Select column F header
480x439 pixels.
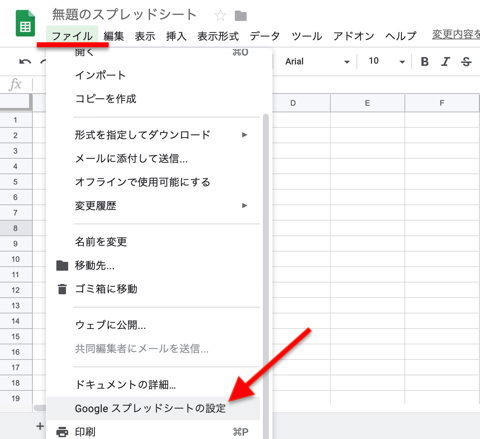[442, 103]
